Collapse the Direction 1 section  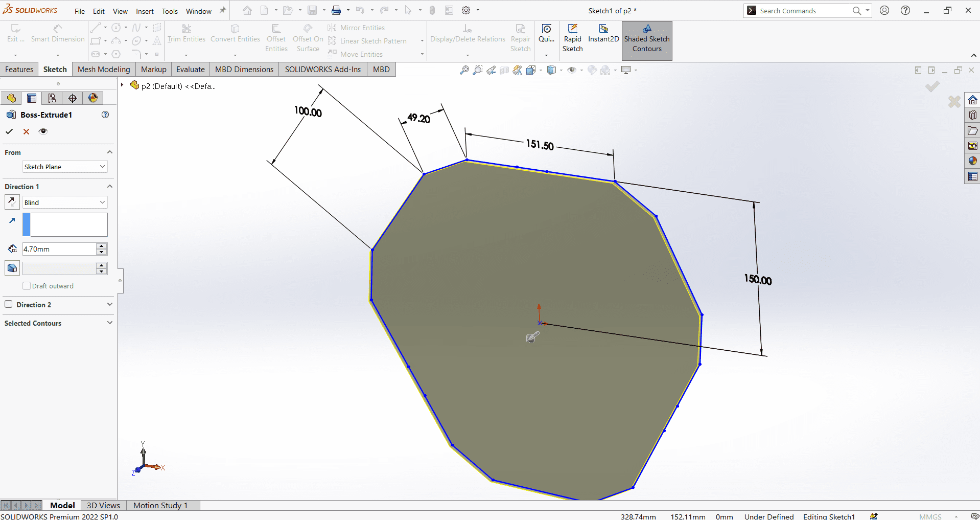point(109,187)
